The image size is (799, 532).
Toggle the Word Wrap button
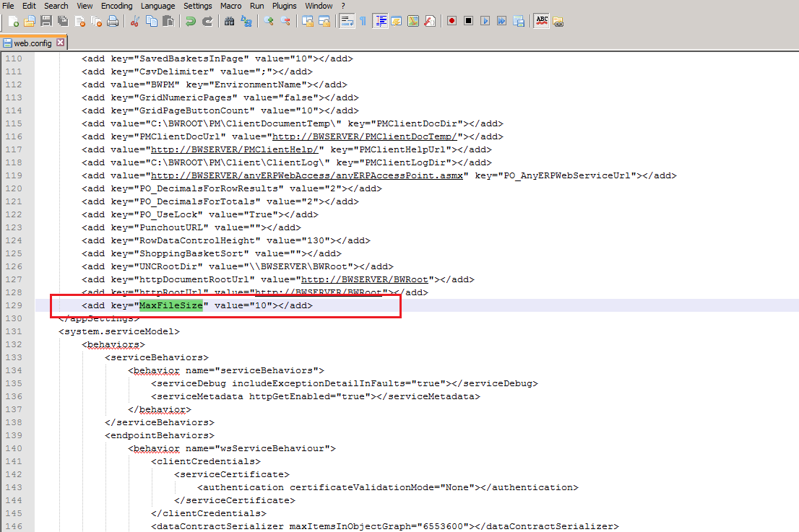tap(347, 22)
